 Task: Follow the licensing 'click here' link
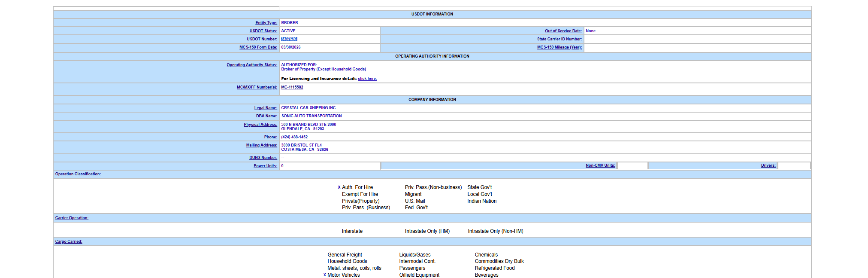coord(367,79)
